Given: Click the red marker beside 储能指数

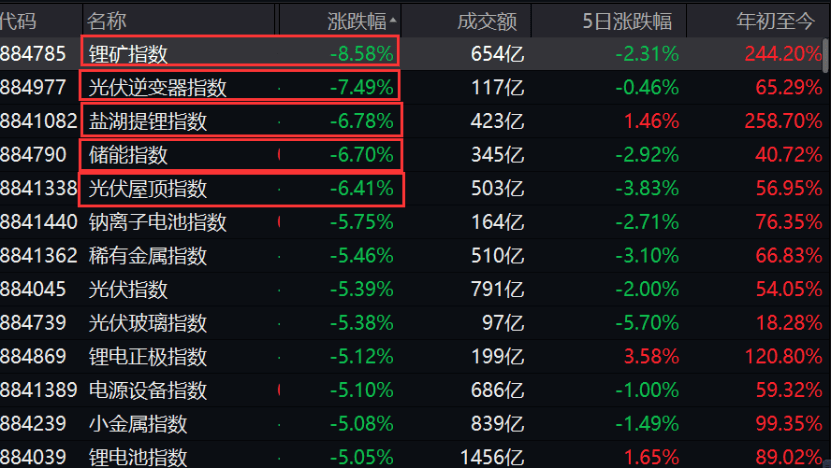Looking at the screenshot, I should [279, 155].
